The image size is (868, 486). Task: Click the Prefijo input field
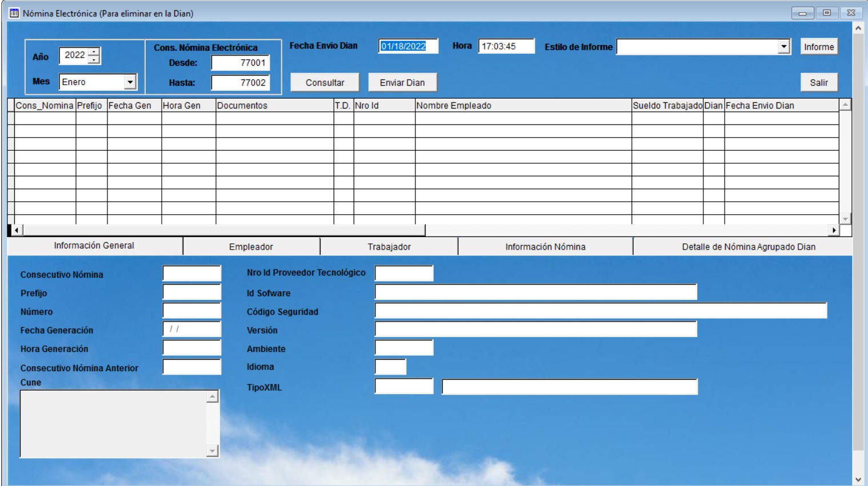[192, 292]
